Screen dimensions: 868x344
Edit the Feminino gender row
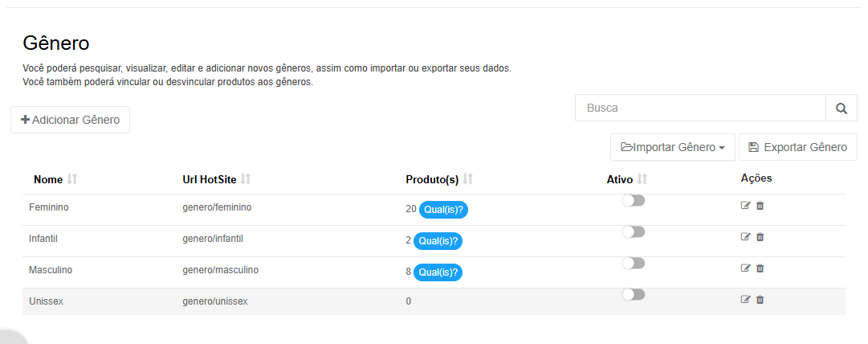click(746, 206)
